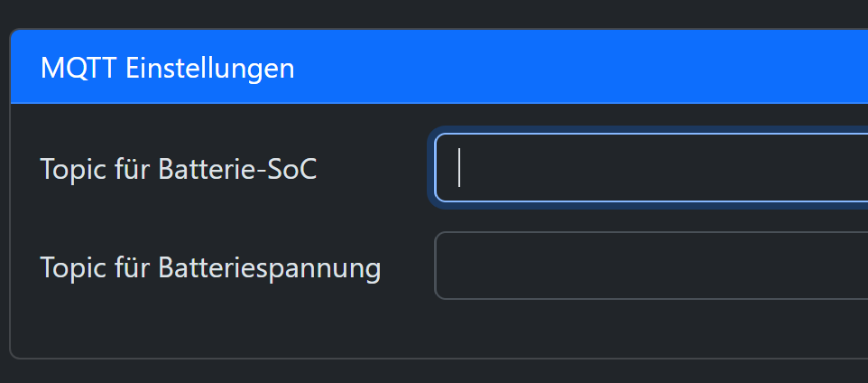Viewport: 868px width, 383px height.
Task: Click the Batterie-SoC topic input field
Action: (x=650, y=168)
